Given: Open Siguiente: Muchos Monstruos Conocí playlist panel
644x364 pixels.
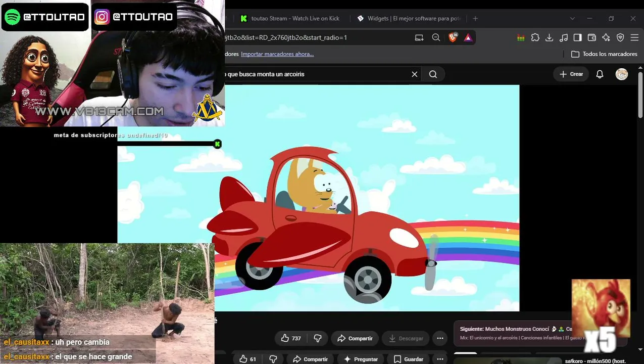Looking at the screenshot, I should (515, 333).
